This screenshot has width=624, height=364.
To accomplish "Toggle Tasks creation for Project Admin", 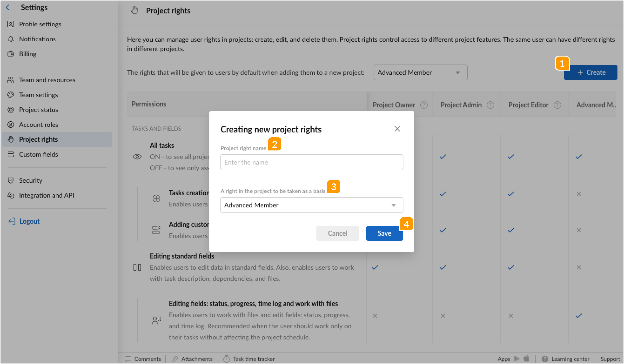I will coord(443,194).
